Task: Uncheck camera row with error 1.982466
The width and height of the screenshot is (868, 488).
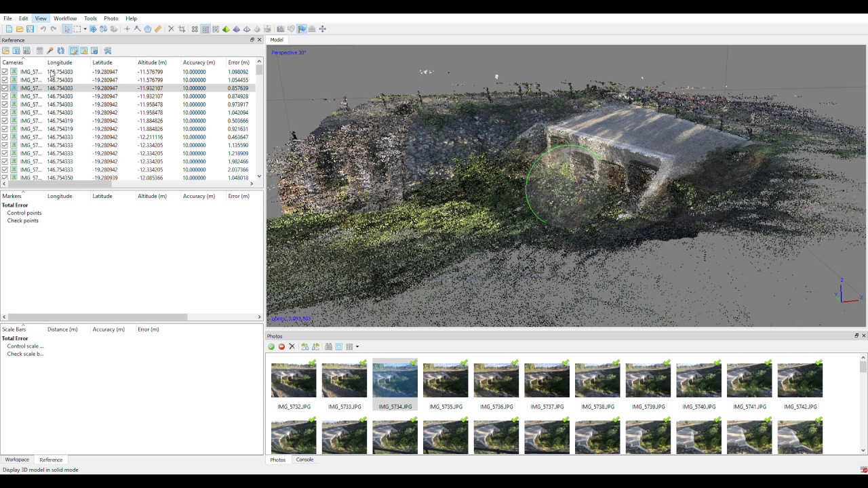Action: point(5,161)
